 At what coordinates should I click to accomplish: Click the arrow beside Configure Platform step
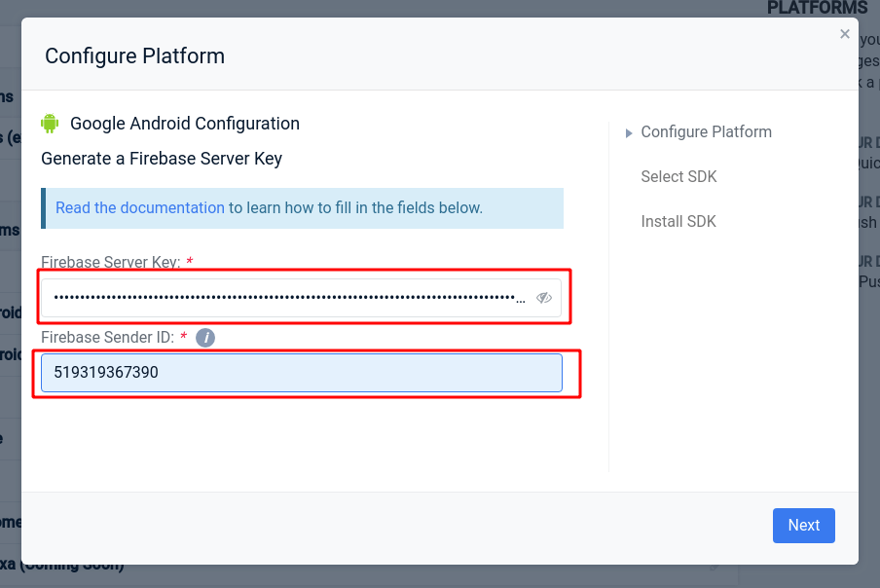point(629,133)
